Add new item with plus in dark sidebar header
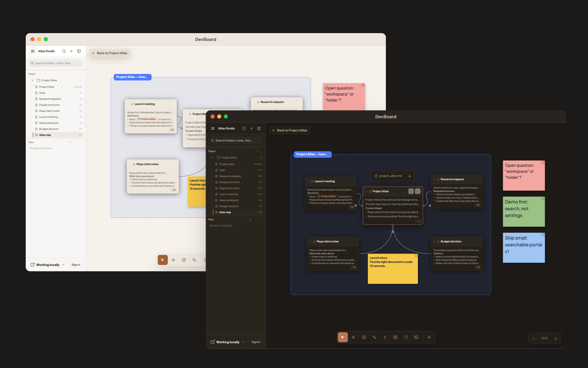The image size is (588, 368). [251, 128]
